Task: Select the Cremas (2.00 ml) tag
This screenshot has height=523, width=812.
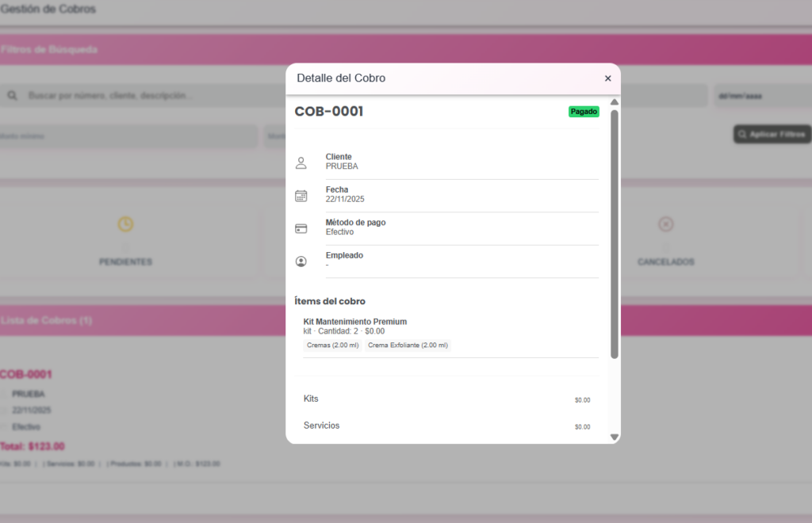Action: pyautogui.click(x=332, y=345)
